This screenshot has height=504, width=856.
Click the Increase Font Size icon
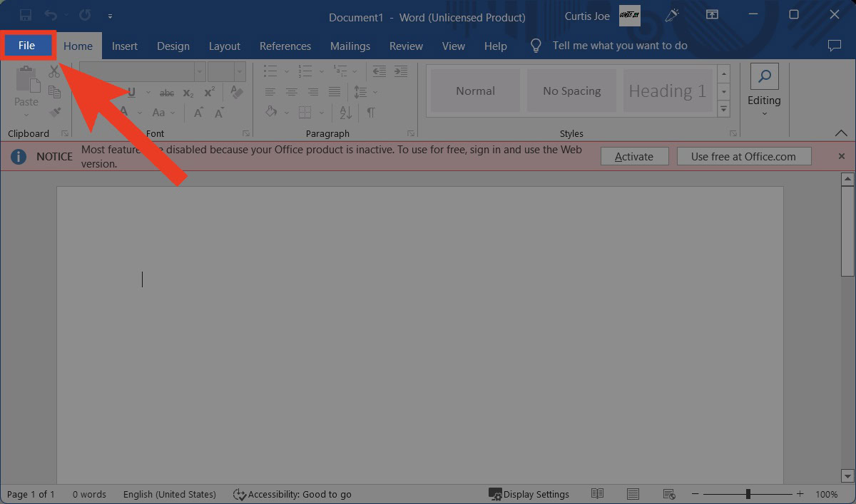click(x=199, y=113)
